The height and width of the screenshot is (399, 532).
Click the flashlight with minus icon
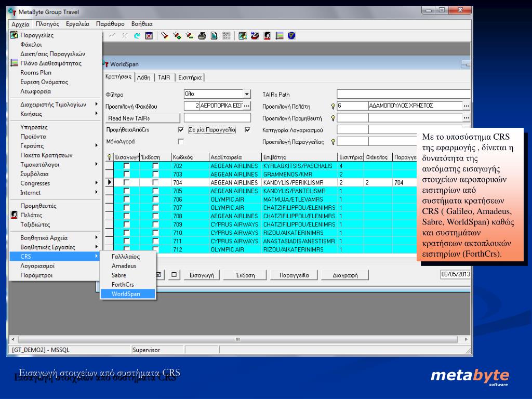(x=189, y=36)
